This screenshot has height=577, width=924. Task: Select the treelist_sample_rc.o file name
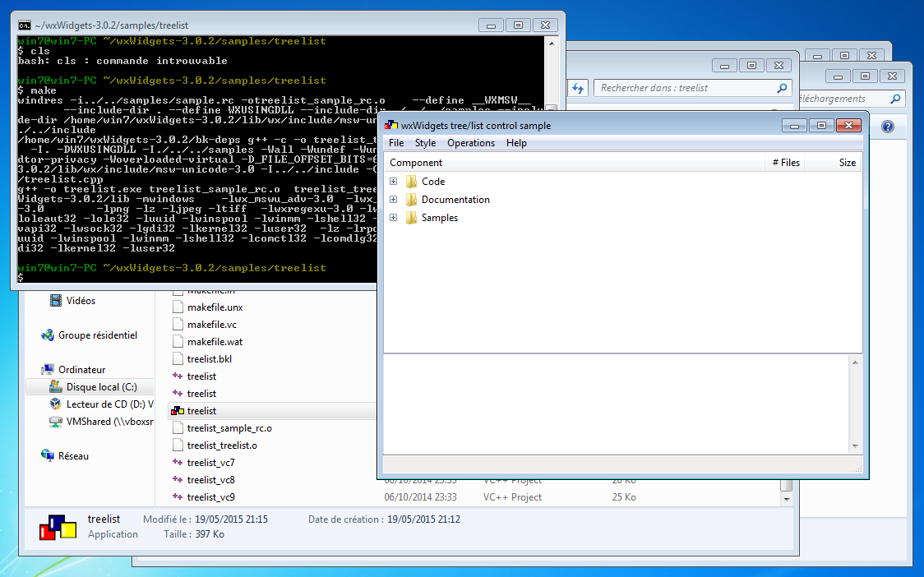click(229, 428)
